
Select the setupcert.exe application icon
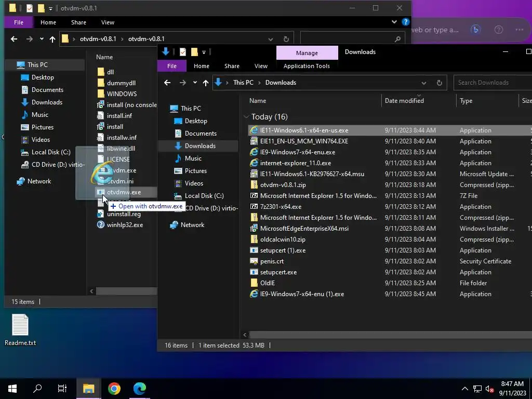pyautogui.click(x=254, y=272)
